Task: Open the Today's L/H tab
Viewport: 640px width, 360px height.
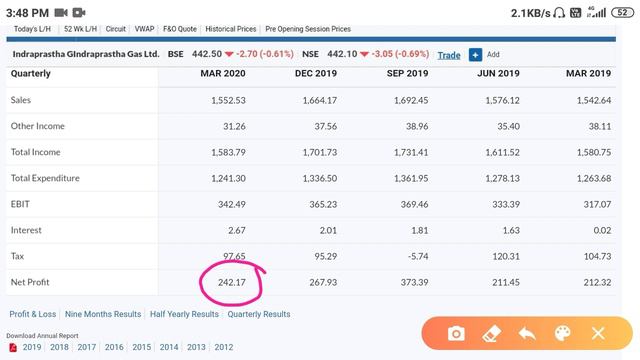Action: click(x=32, y=29)
